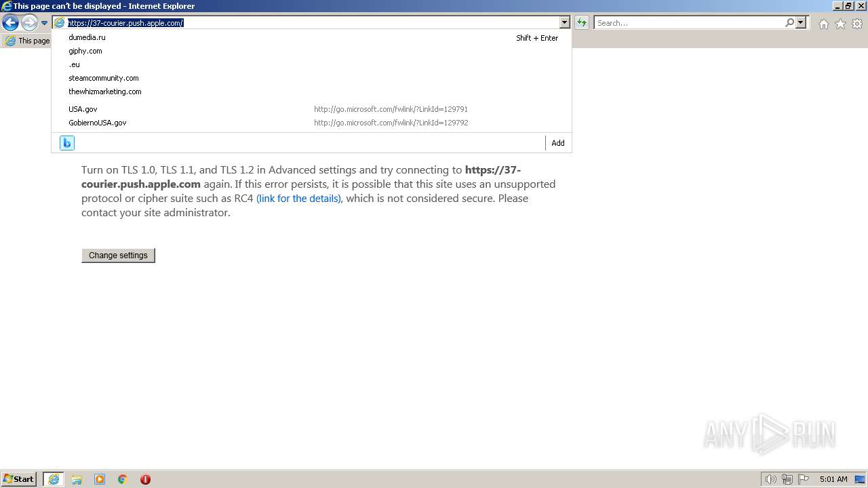Viewport: 868px width, 488px height.
Task: Click the volume speaker tray icon
Action: coord(770,479)
